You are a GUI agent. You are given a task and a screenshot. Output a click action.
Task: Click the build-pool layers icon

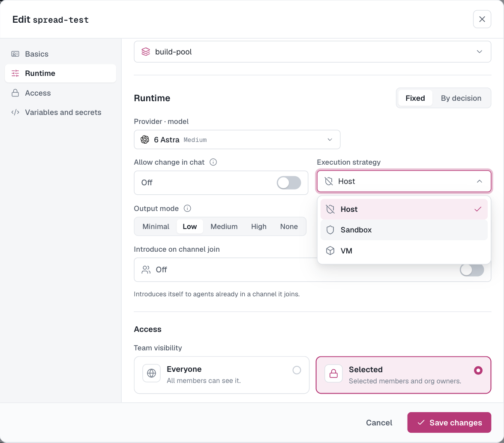tap(146, 51)
